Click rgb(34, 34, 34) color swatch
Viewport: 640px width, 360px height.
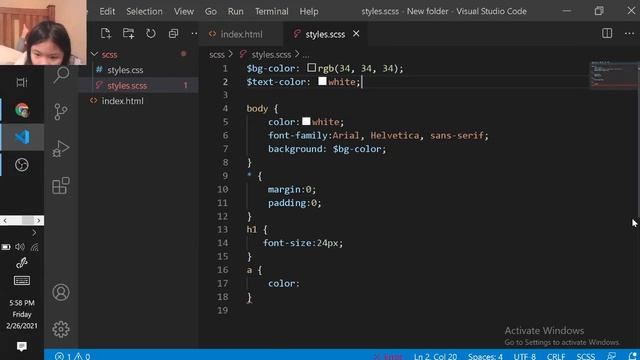click(x=312, y=67)
